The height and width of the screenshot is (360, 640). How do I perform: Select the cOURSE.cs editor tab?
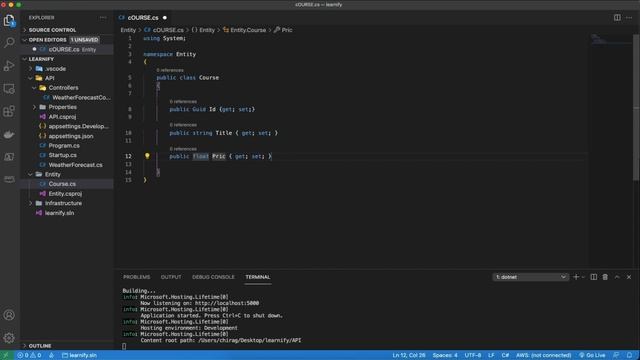[x=142, y=18]
